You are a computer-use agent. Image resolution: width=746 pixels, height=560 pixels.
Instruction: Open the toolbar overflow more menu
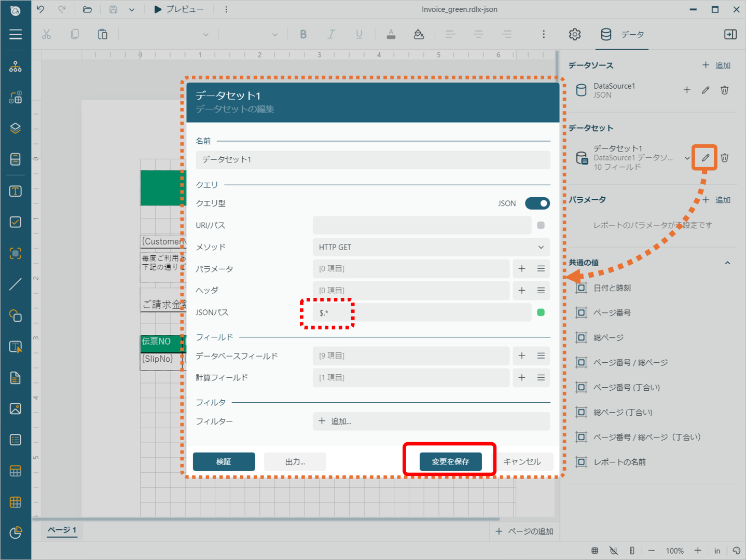click(544, 34)
